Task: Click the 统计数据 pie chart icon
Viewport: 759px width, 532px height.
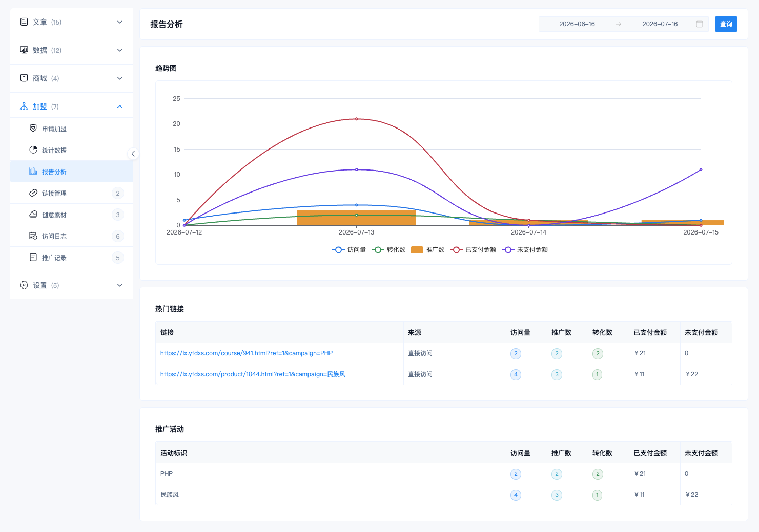Action: [33, 150]
